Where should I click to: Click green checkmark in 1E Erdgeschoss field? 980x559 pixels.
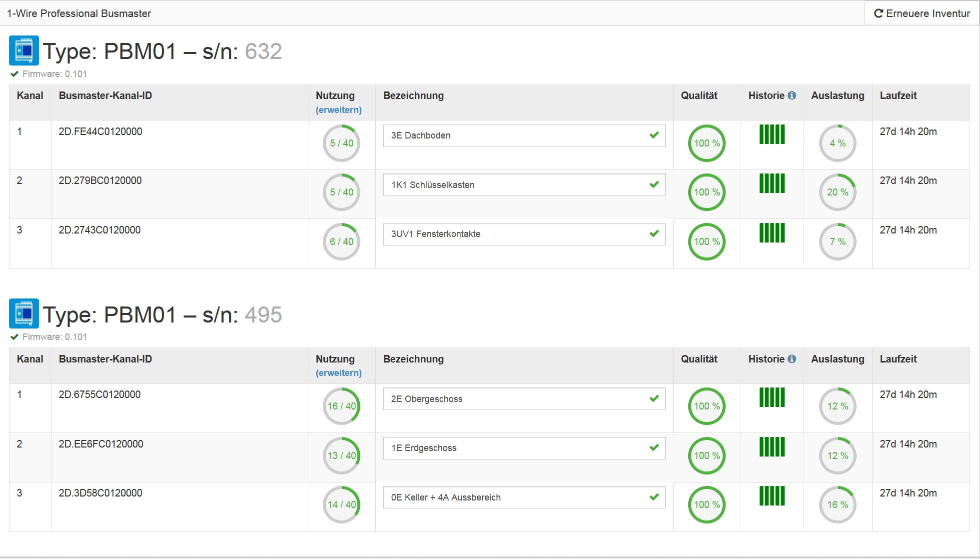click(654, 447)
